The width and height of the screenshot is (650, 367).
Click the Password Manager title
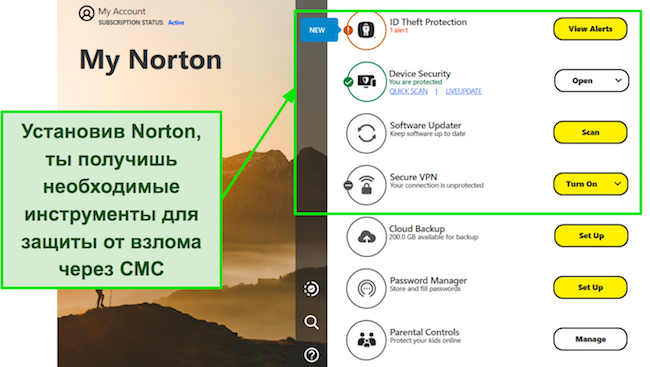point(428,280)
